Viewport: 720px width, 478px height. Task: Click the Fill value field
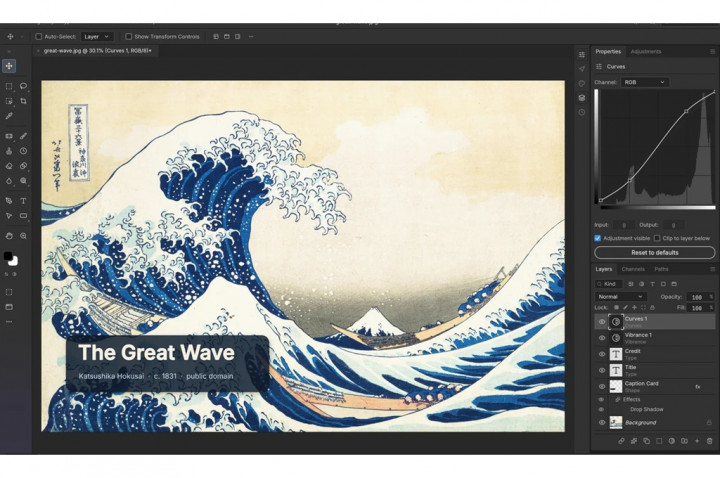(698, 308)
